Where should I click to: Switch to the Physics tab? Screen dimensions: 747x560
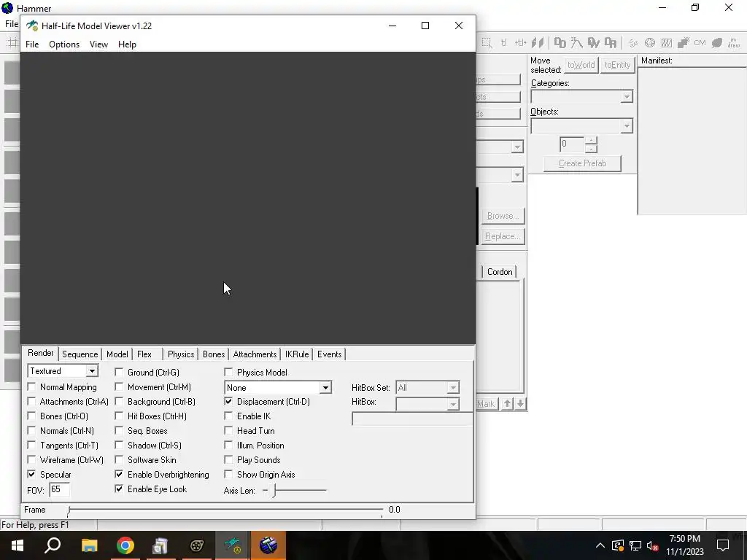181,354
